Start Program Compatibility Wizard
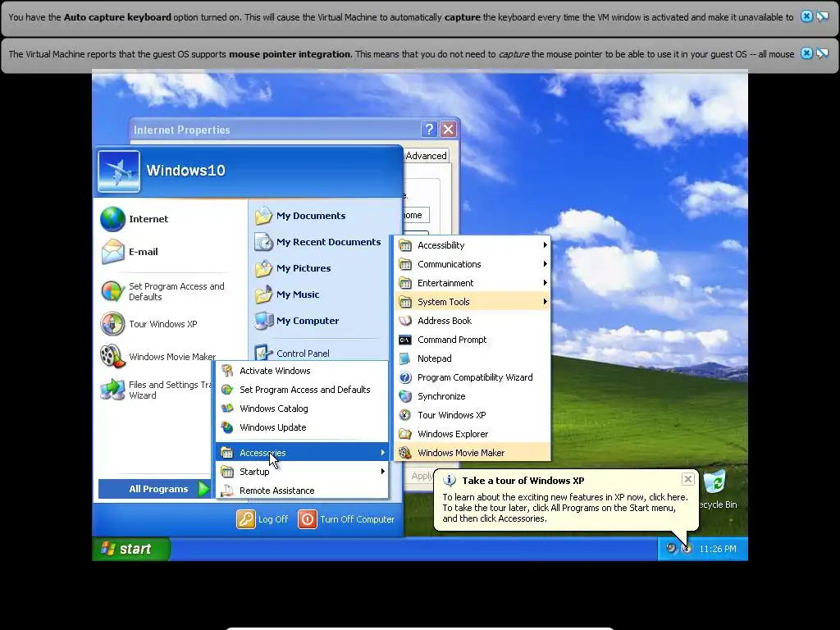Viewport: 840px width, 630px height. [x=472, y=377]
